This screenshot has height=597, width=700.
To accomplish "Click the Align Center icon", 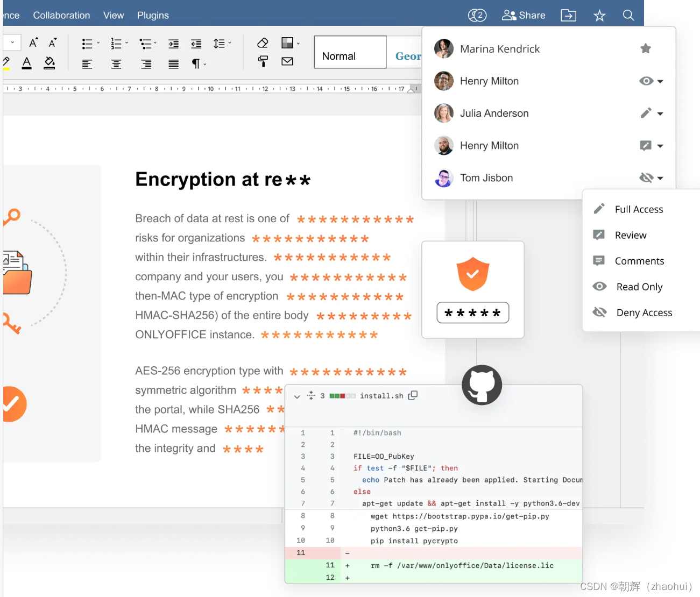I will click(116, 64).
